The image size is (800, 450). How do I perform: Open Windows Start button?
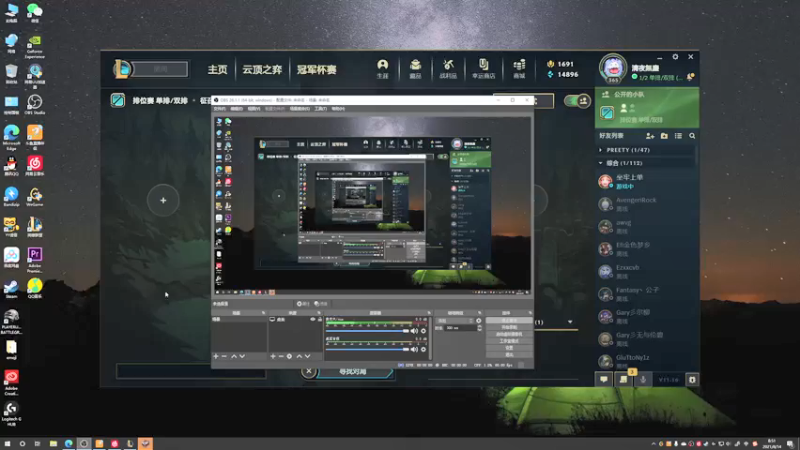pos(7,443)
